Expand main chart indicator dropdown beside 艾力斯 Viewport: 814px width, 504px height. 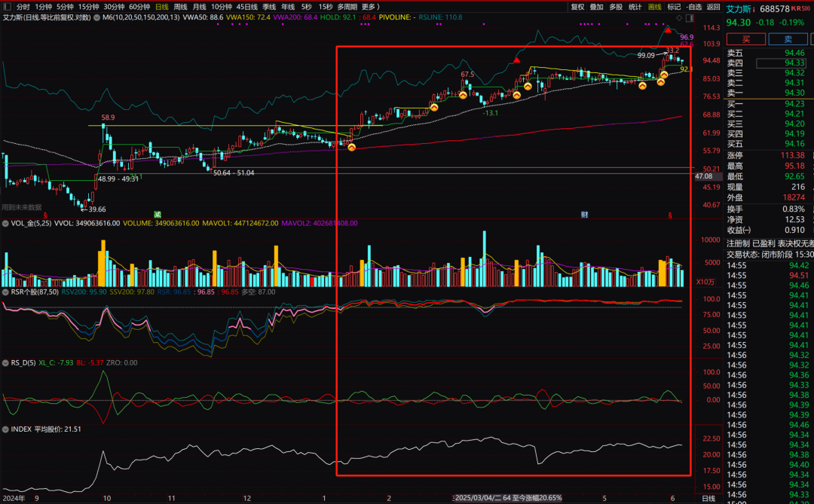point(97,17)
